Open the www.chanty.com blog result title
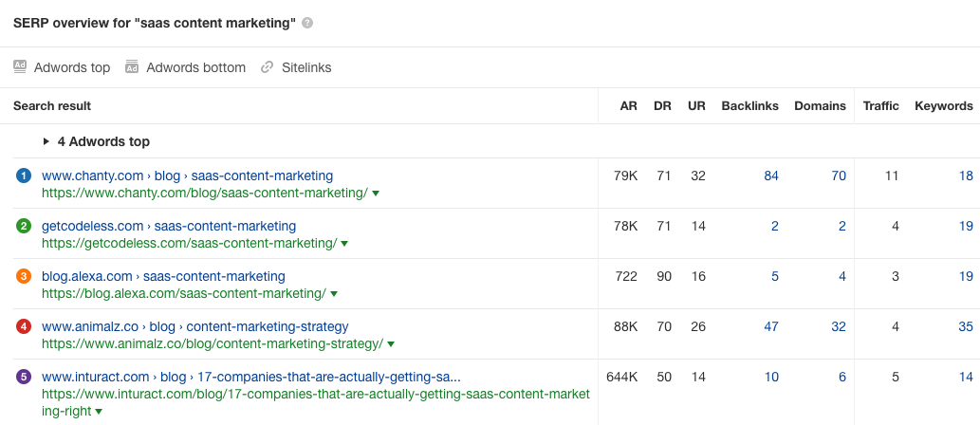 click(x=188, y=176)
